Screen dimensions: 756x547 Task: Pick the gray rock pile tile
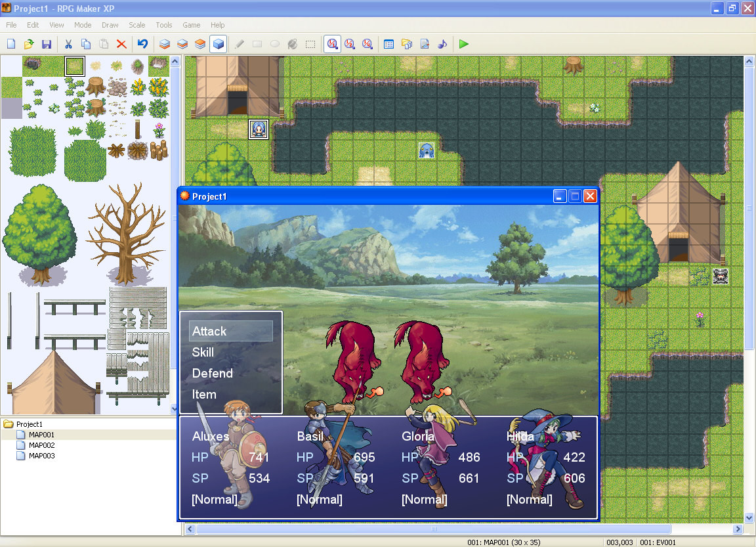pyautogui.click(x=117, y=87)
